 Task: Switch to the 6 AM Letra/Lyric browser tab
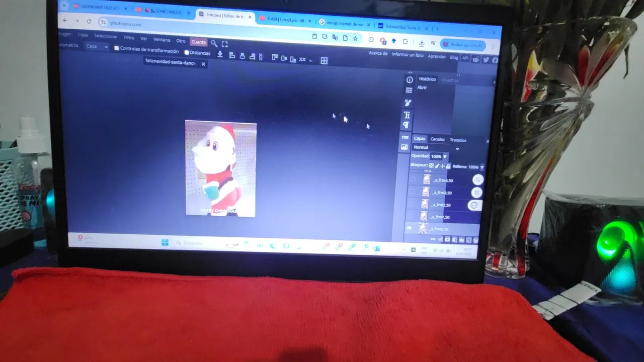pyautogui.click(x=285, y=20)
